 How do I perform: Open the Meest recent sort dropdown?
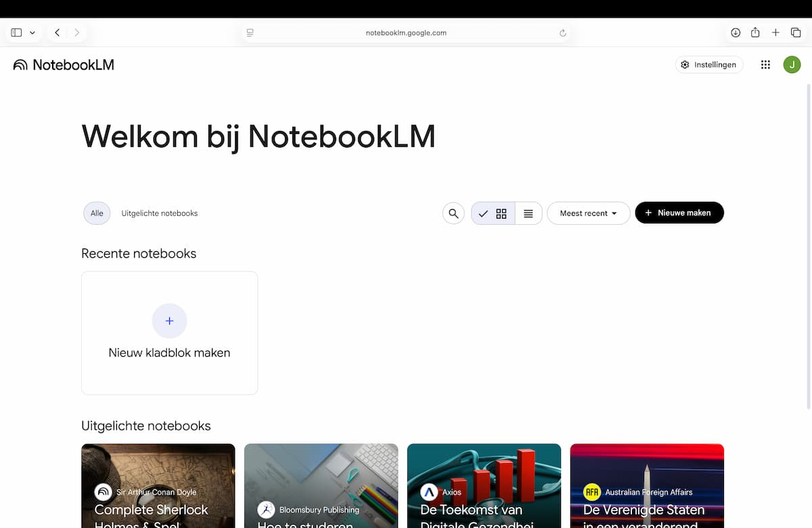[588, 213]
